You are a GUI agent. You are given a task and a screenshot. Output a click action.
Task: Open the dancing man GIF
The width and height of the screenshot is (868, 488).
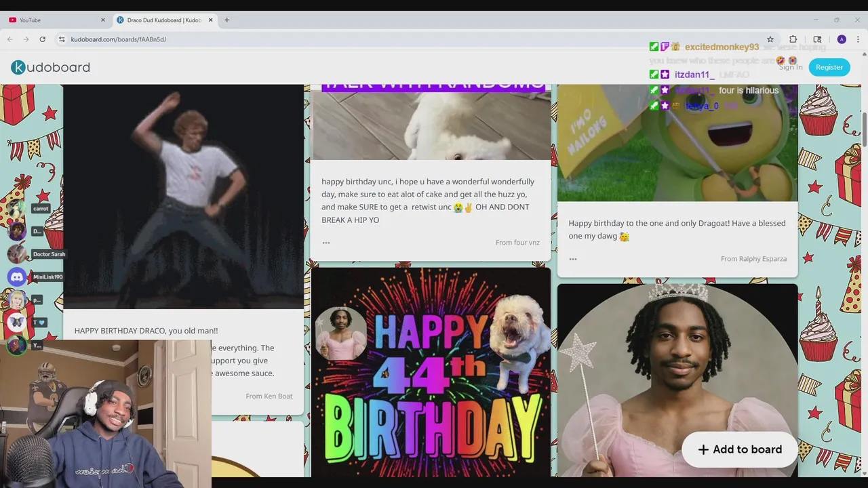(184, 197)
